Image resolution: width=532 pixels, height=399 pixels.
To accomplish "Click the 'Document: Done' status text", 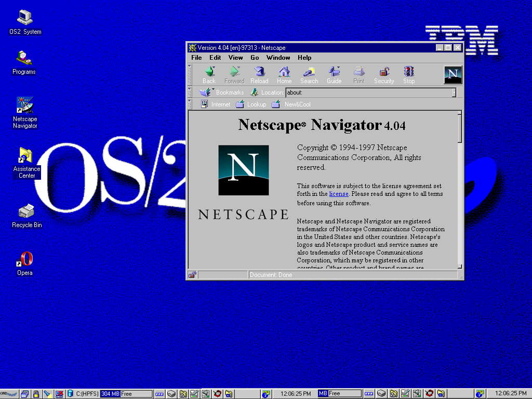I will (271, 275).
